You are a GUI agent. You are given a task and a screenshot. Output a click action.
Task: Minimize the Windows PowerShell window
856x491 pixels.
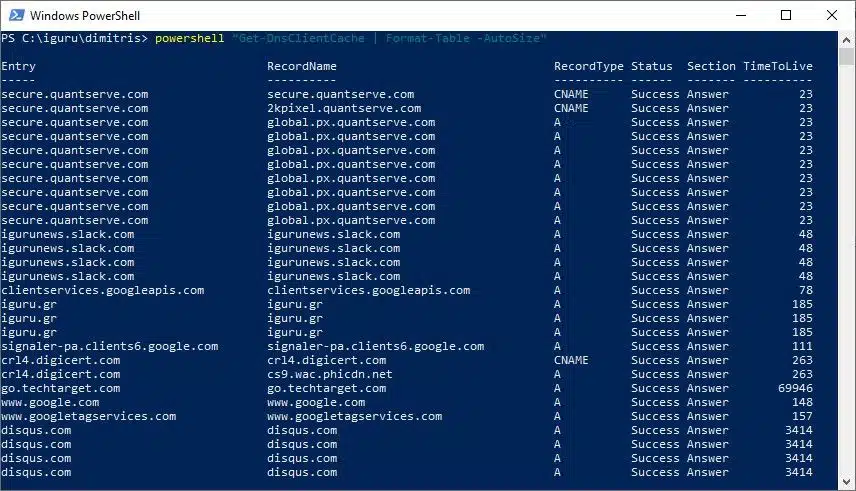741,15
